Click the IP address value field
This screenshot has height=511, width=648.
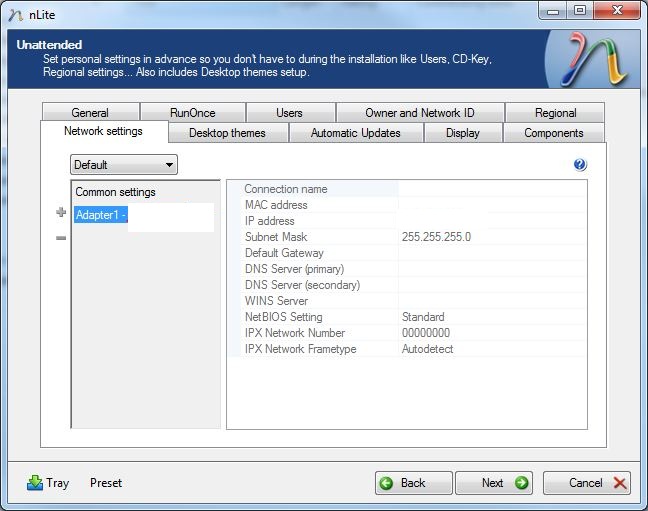[492, 221]
